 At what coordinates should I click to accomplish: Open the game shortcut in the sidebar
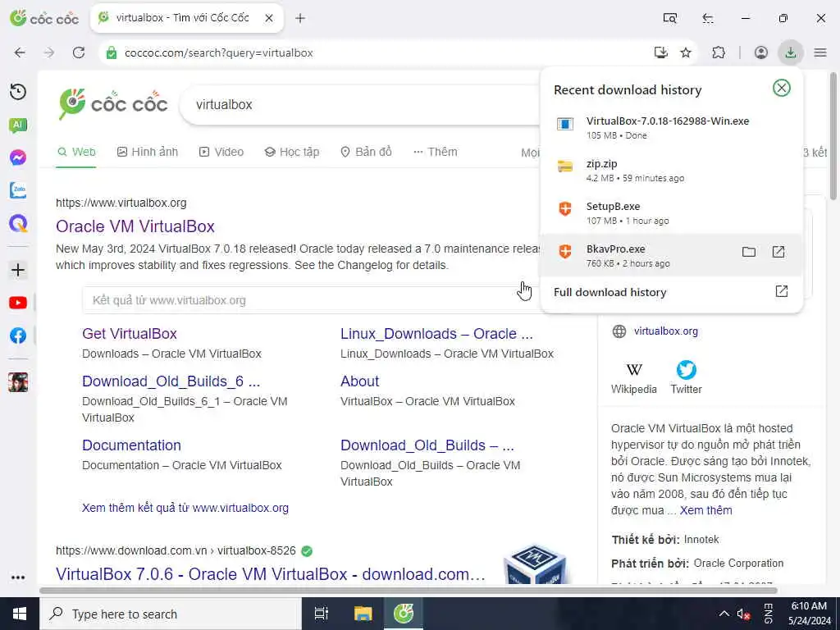[18, 382]
